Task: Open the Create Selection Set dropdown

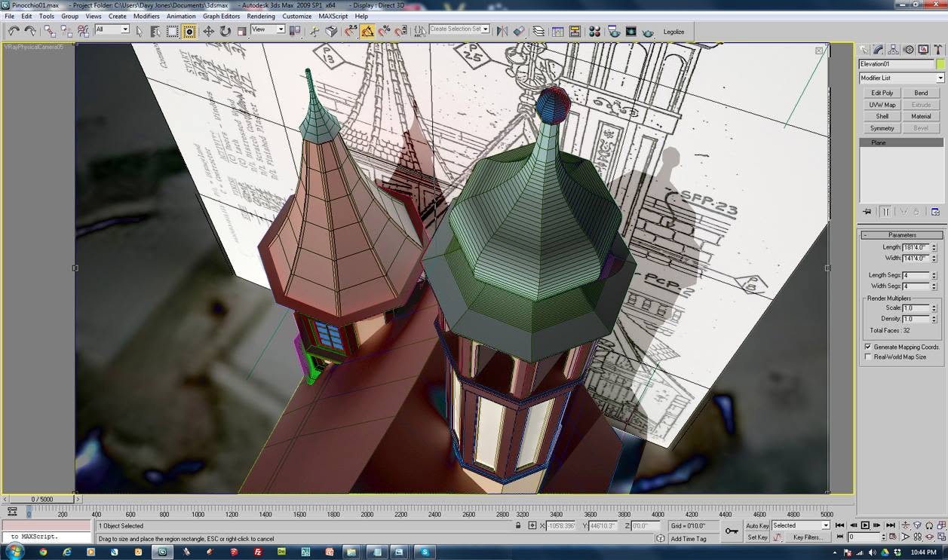Action: (x=459, y=29)
